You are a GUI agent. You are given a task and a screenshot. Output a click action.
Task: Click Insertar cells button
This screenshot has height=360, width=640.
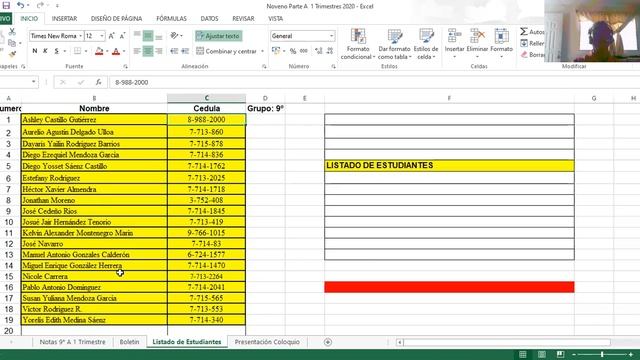(454, 43)
